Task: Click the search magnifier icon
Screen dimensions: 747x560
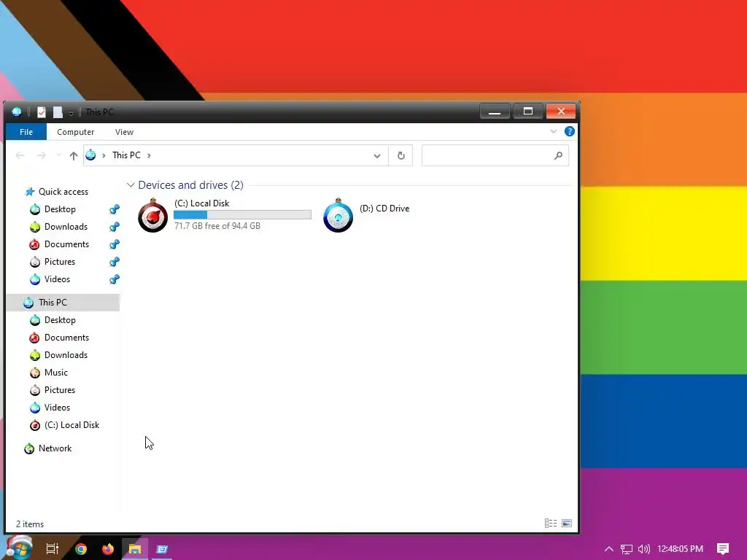Action: click(x=558, y=156)
